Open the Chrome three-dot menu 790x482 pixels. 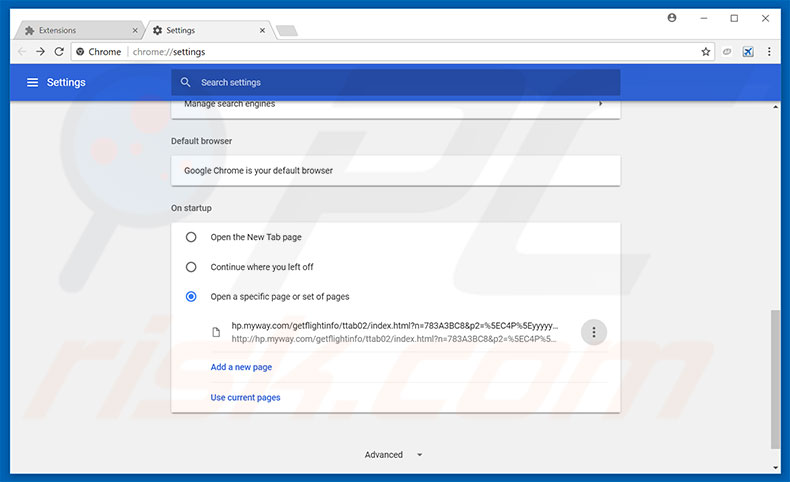pyautogui.click(x=769, y=51)
